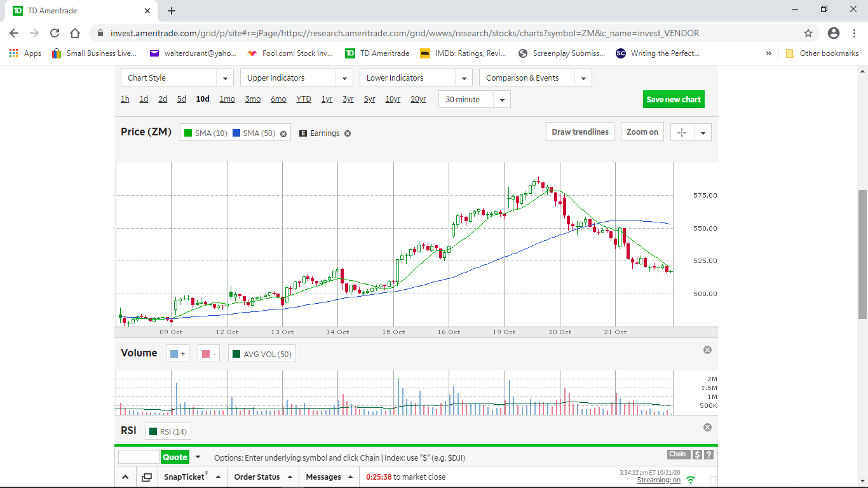Bookmark this page with star icon

[808, 33]
